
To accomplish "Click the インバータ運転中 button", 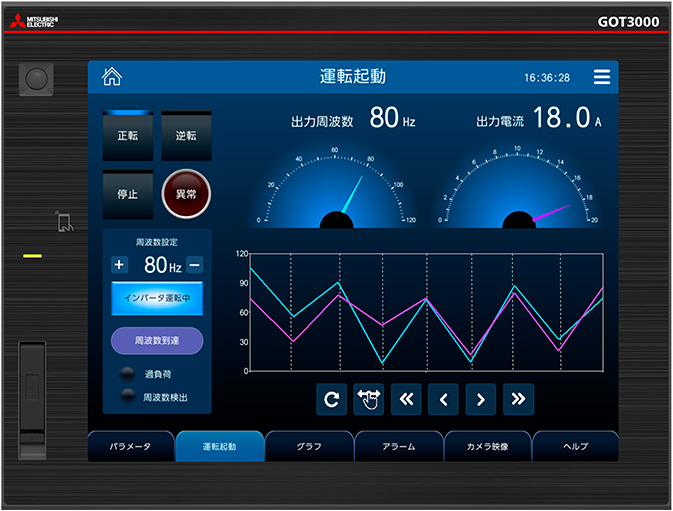I will tap(157, 298).
